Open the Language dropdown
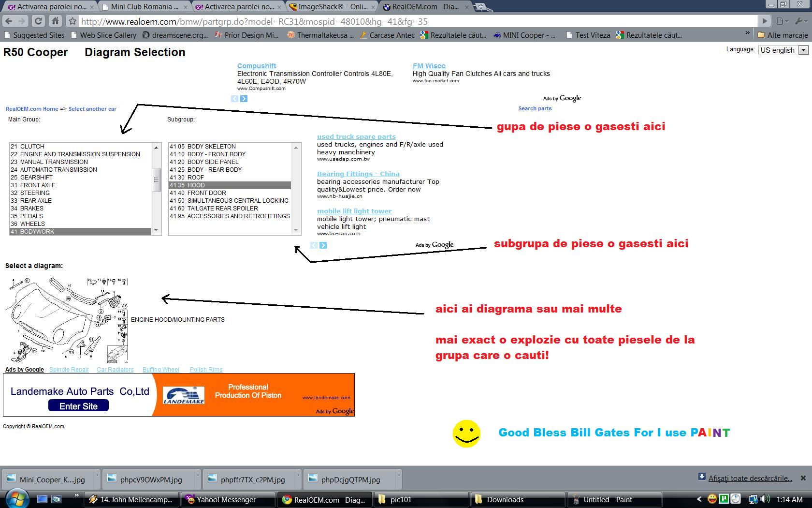Image resolution: width=812 pixels, height=508 pixels. click(x=783, y=50)
